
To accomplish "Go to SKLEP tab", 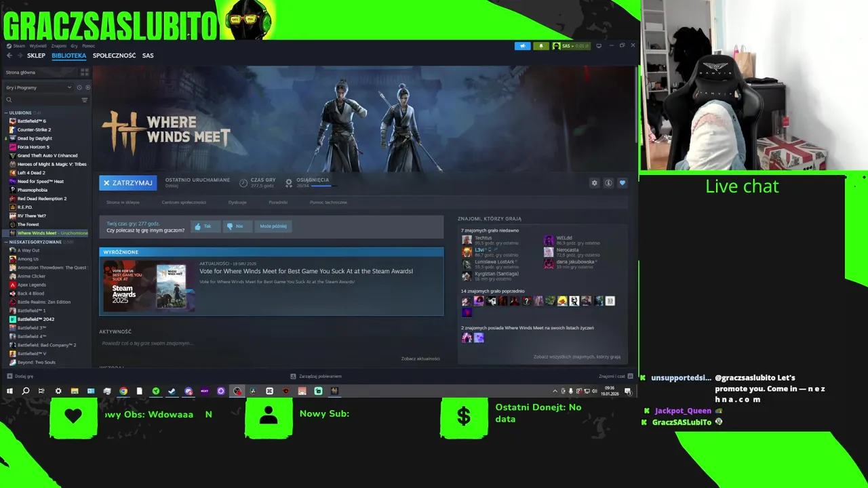I will pos(36,56).
